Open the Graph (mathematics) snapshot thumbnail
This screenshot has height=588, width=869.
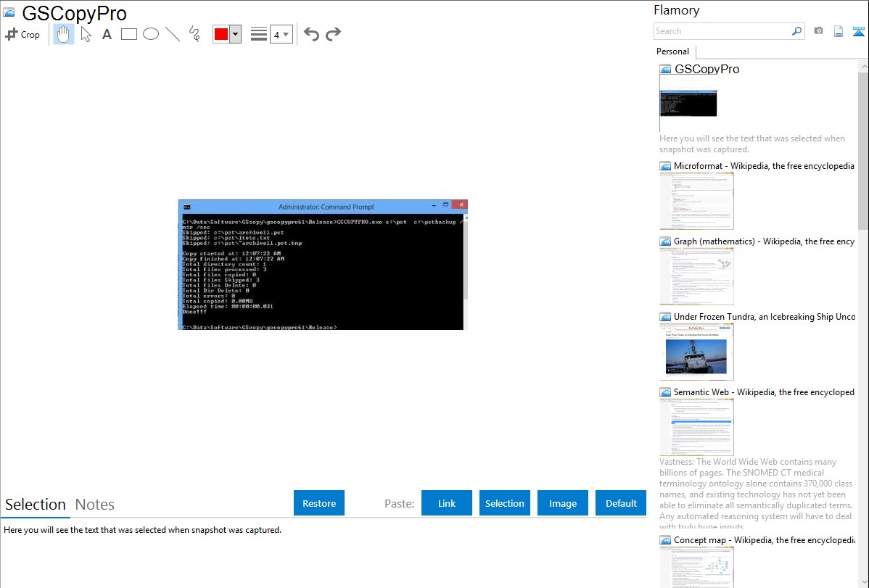(696, 276)
